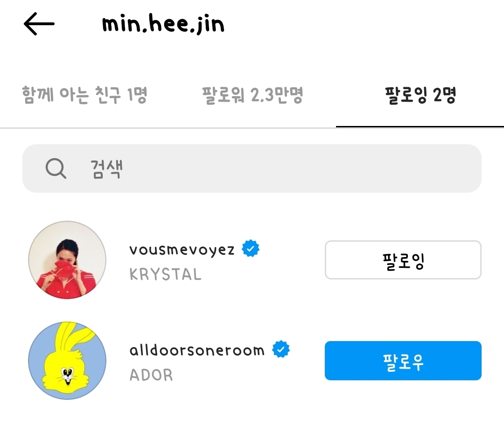Toggle 팔로잉 button for vousmevoyez

403,260
